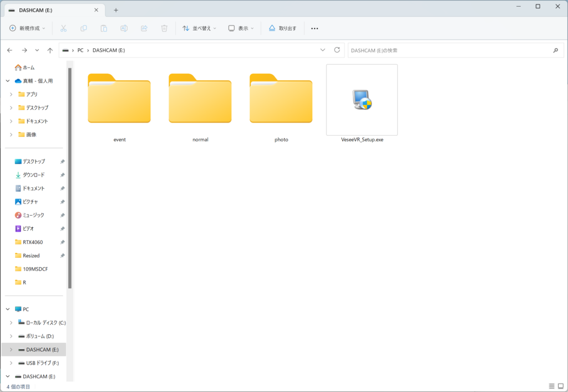The image size is (568, 392).
Task: Click the Rename icon in toolbar
Action: [124, 28]
